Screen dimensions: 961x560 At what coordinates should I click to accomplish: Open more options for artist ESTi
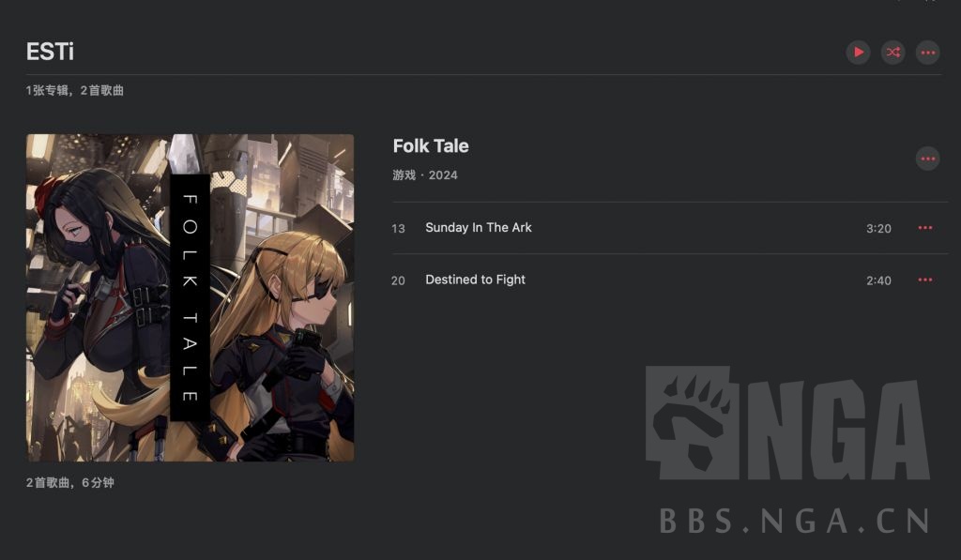point(928,53)
